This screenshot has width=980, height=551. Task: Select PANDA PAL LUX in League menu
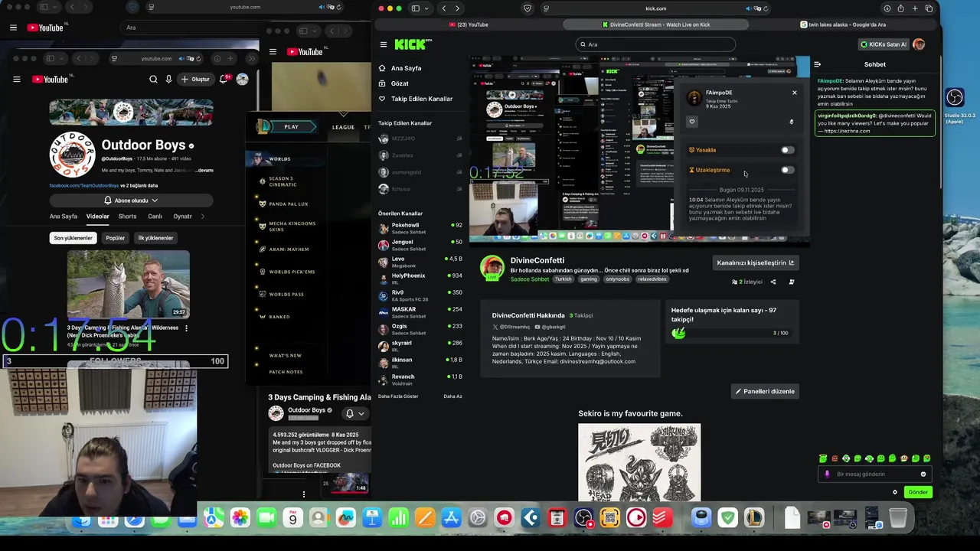288,204
